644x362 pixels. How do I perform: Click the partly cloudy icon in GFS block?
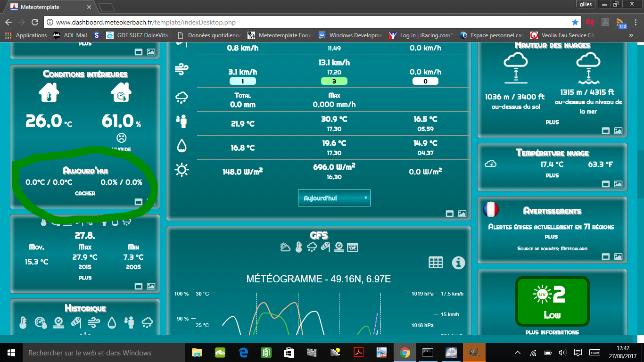click(285, 247)
